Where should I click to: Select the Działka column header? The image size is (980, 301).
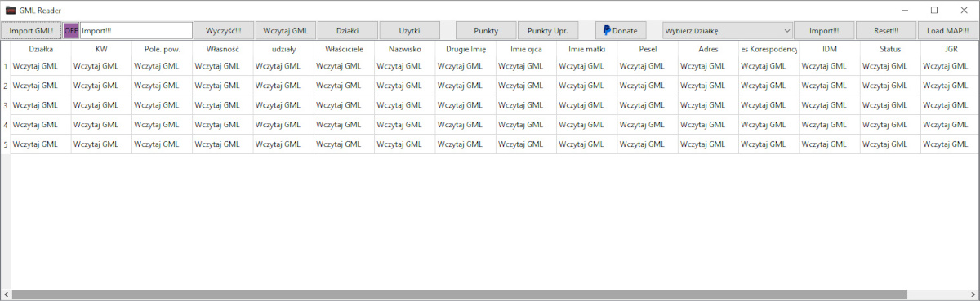(41, 49)
